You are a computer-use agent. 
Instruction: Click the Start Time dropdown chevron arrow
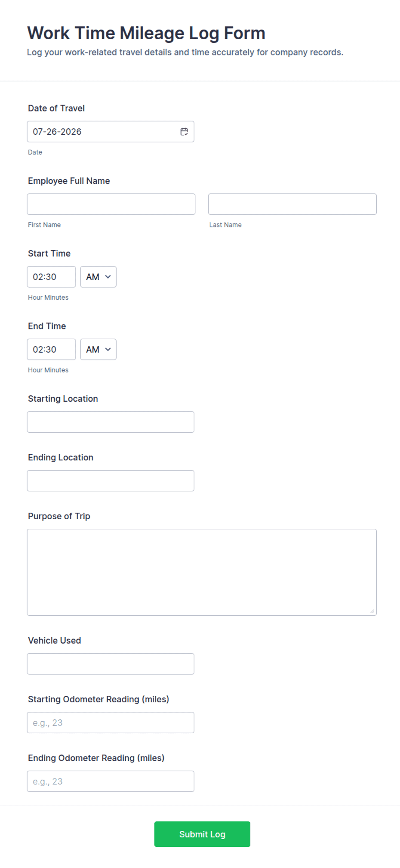tap(108, 277)
